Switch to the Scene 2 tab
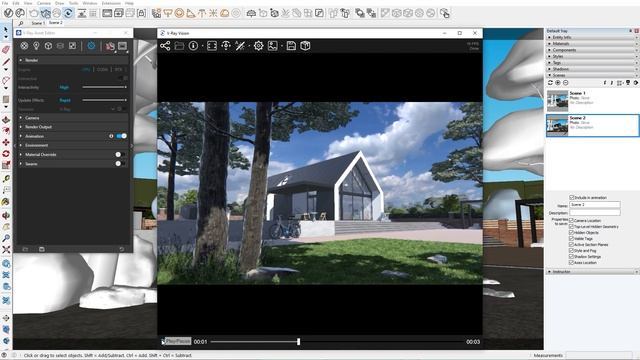The height and width of the screenshot is (360, 640). [56, 23]
